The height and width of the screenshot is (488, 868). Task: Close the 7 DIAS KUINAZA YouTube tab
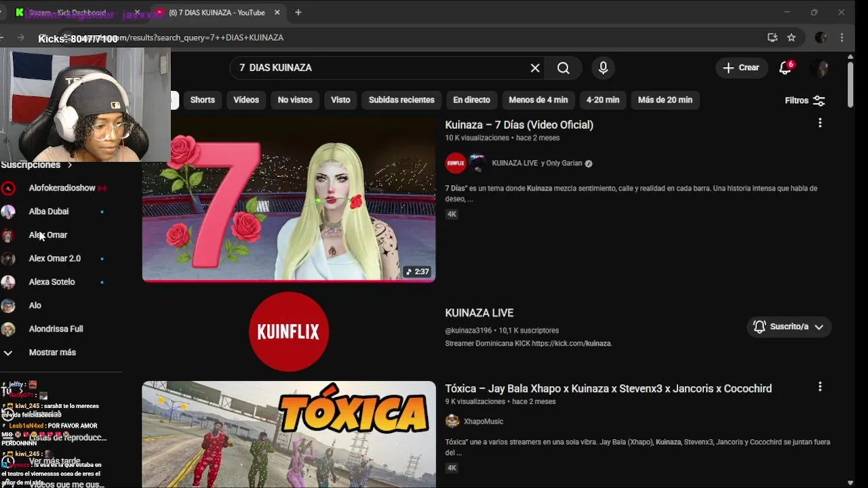[x=277, y=12]
